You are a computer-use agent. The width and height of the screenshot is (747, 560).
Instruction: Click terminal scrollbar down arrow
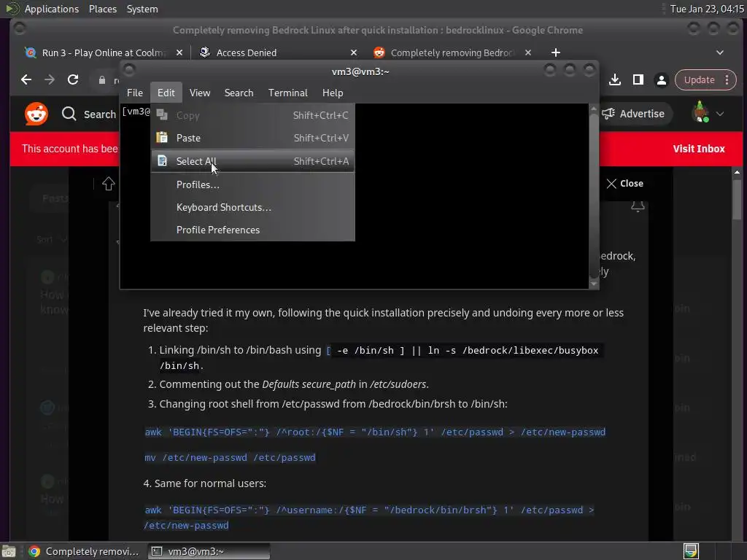pyautogui.click(x=594, y=284)
